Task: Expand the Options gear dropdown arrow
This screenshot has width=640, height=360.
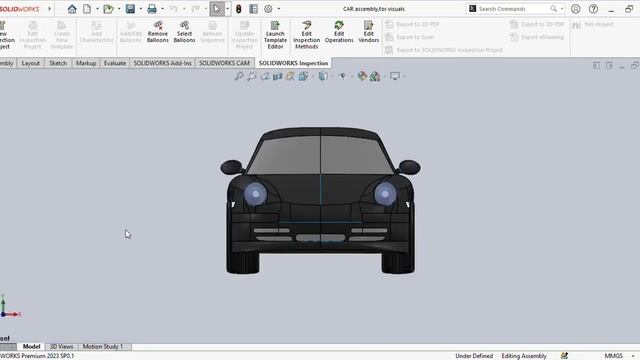Action: tap(279, 9)
